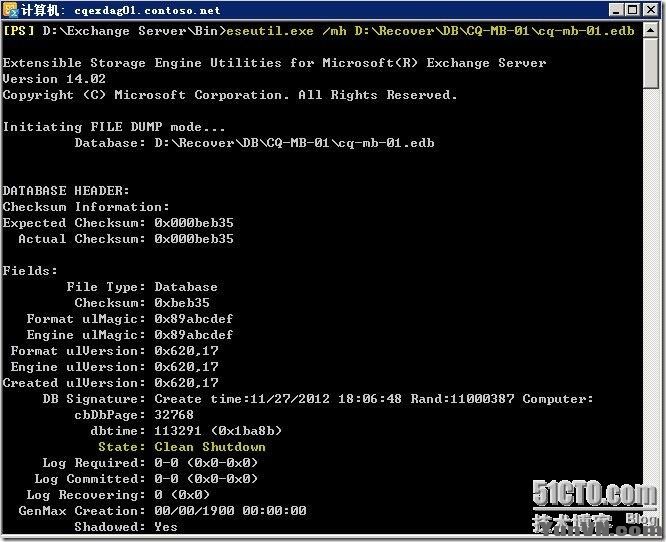Click Format ulVersion value 0x620,17
This screenshot has height=542, width=666.
coord(186,351)
